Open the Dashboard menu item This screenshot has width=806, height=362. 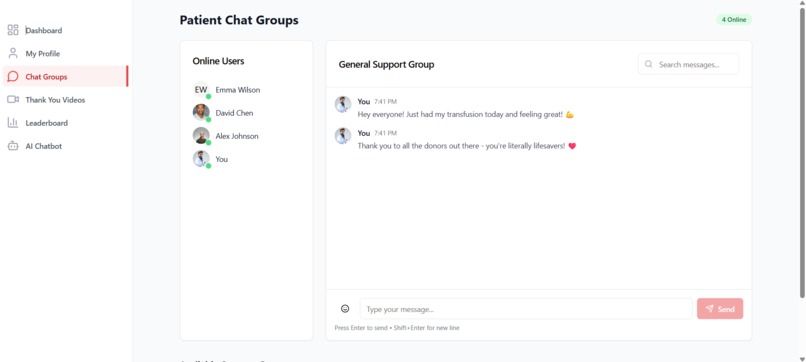pos(65,30)
